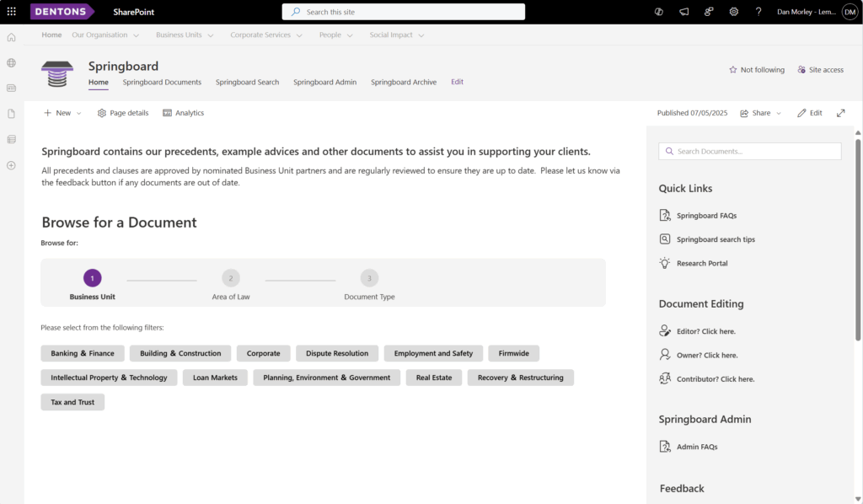Expand page to full view with arrows icon
This screenshot has height=504, width=863.
[840, 113]
